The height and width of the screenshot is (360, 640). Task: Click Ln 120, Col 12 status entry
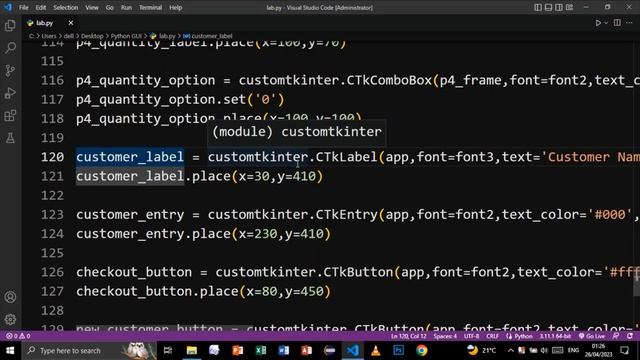408,336
